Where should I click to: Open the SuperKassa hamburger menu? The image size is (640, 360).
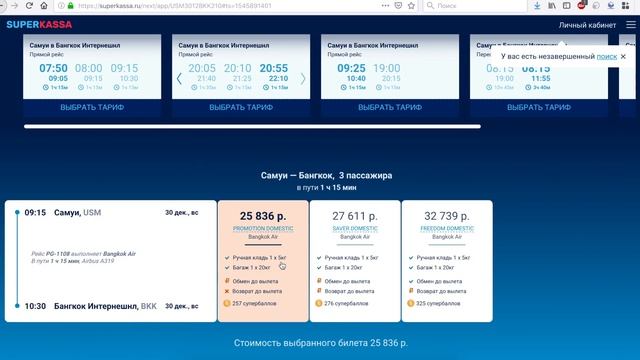(631, 24)
